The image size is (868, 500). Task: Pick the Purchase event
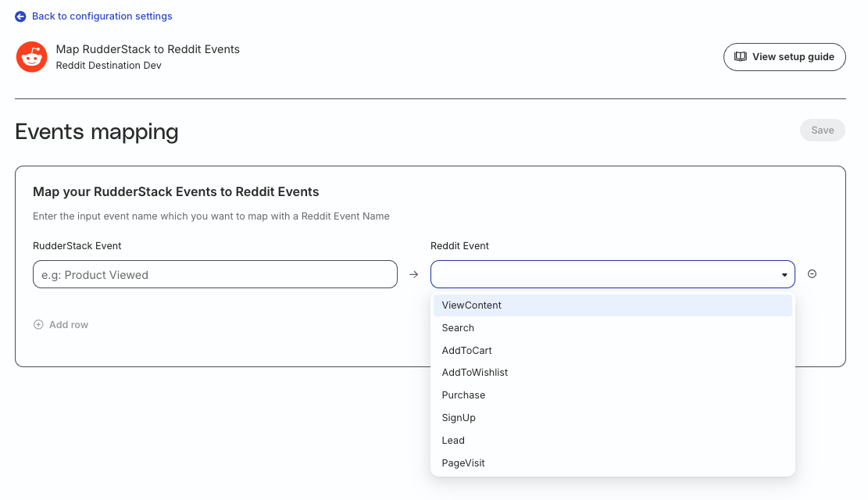pos(613,395)
